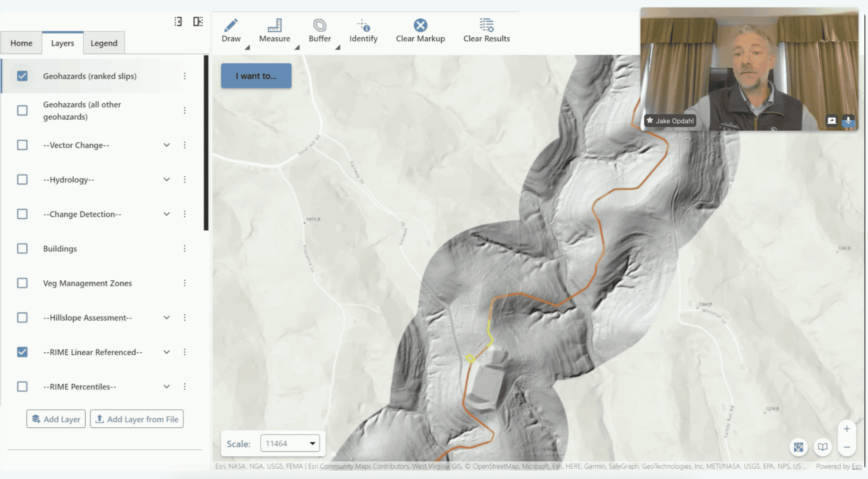
Task: Open the Scale dropdown
Action: (290, 443)
